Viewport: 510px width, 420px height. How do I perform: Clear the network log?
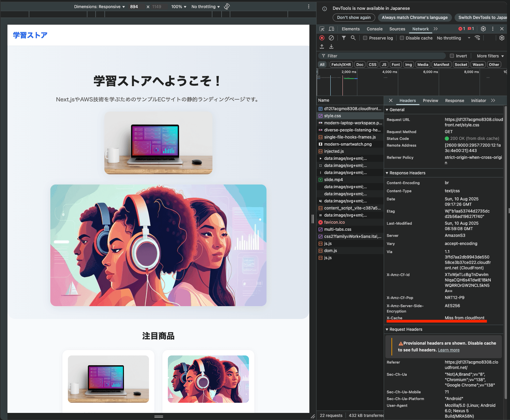coord(331,38)
